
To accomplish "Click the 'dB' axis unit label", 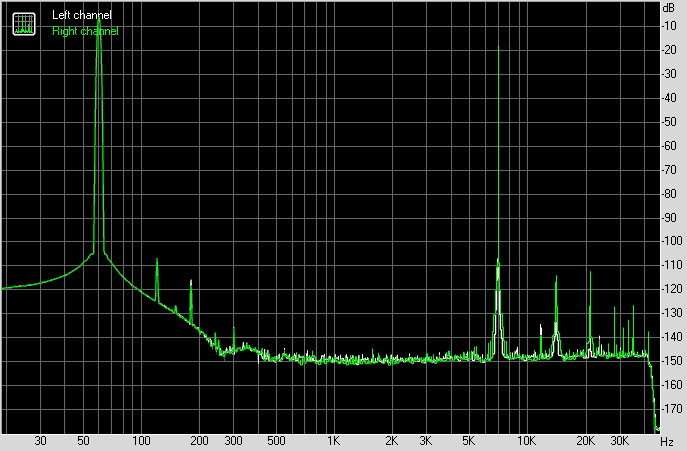I will (669, 8).
